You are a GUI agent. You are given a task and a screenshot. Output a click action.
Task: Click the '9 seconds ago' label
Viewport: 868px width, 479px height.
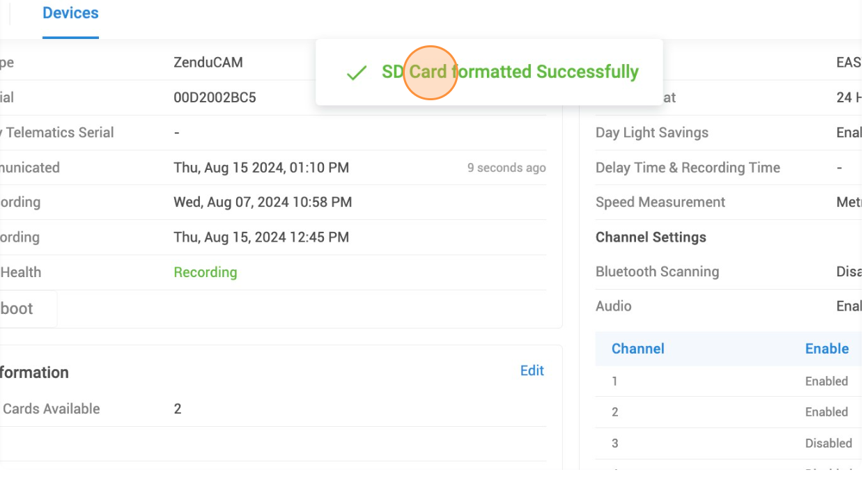pyautogui.click(x=506, y=168)
